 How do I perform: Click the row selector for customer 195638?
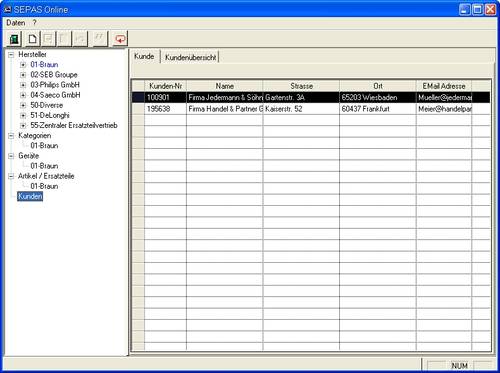click(138, 109)
